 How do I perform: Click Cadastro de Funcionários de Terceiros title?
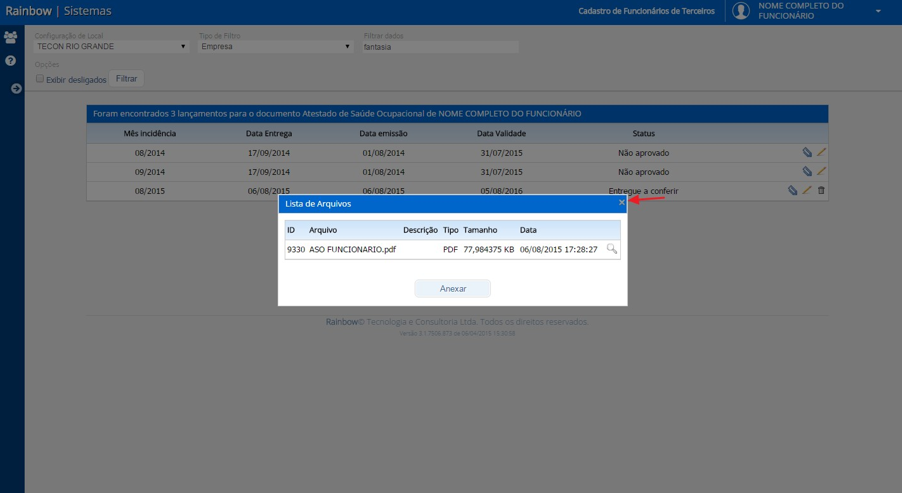pyautogui.click(x=647, y=11)
